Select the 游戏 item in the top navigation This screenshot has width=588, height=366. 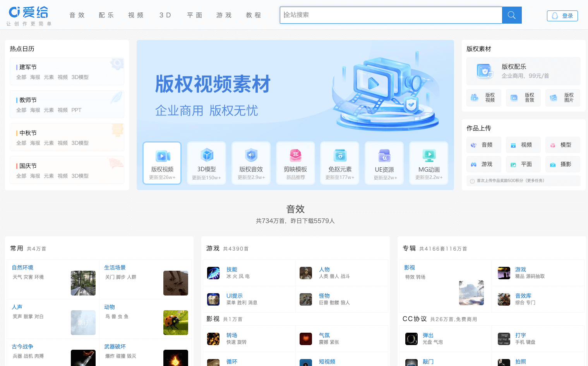coord(224,15)
